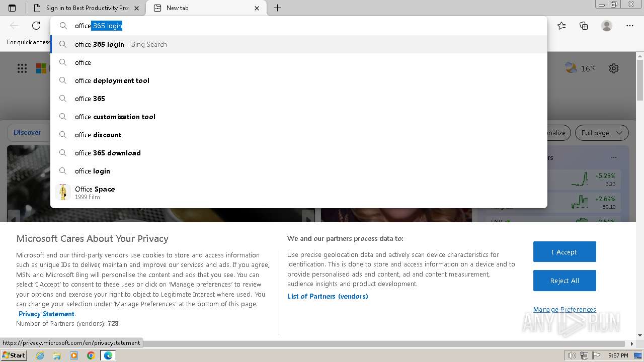Open the Collections icon
Image resolution: width=644 pixels, height=362 pixels.
tap(584, 26)
